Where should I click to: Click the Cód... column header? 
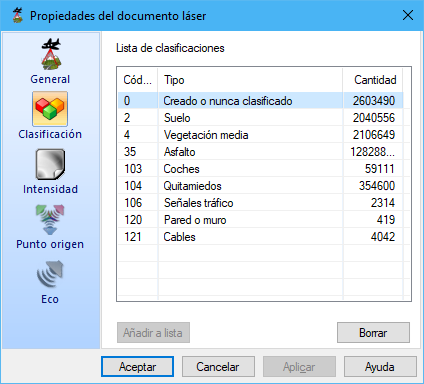click(x=137, y=80)
